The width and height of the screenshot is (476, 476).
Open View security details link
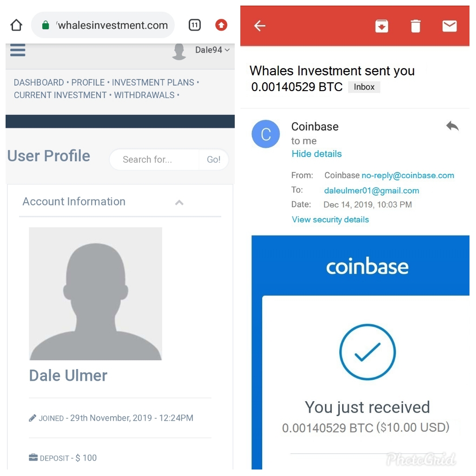coord(331,219)
